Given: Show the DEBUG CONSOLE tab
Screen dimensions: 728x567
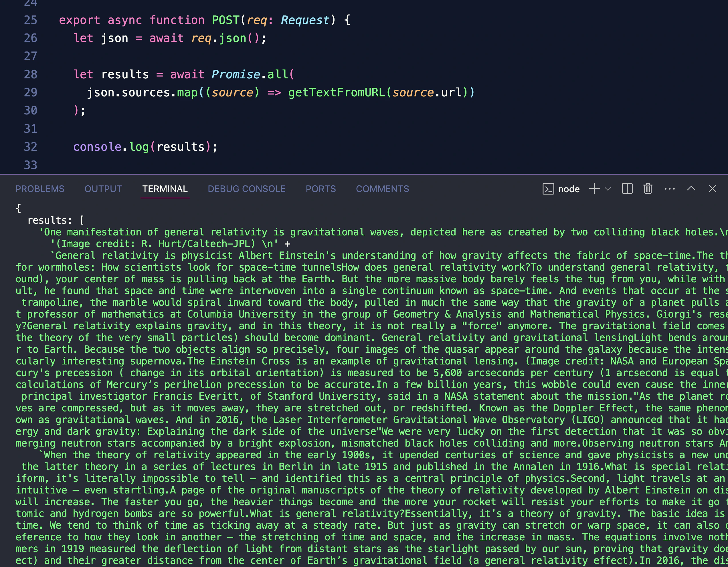Looking at the screenshot, I should (x=247, y=189).
